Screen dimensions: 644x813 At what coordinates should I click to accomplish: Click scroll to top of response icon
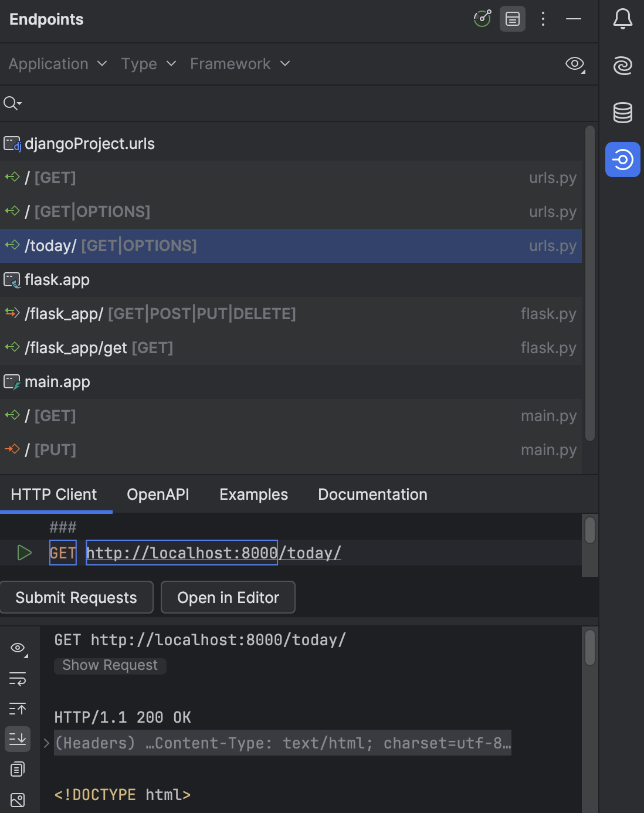18,709
